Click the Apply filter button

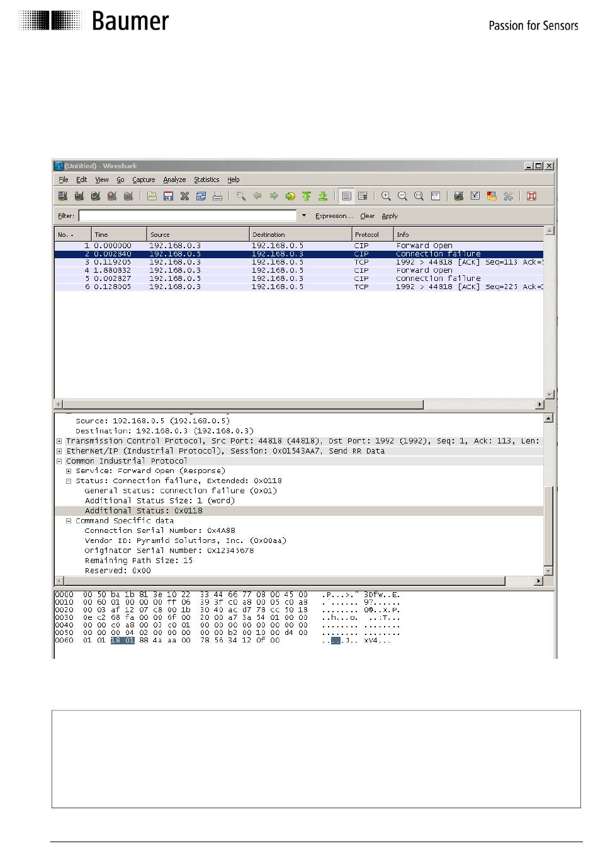point(390,216)
